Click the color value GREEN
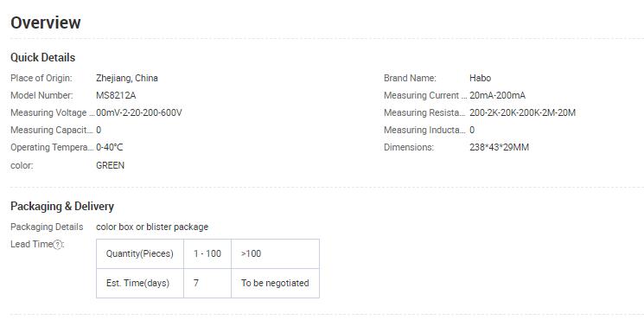 110,165
